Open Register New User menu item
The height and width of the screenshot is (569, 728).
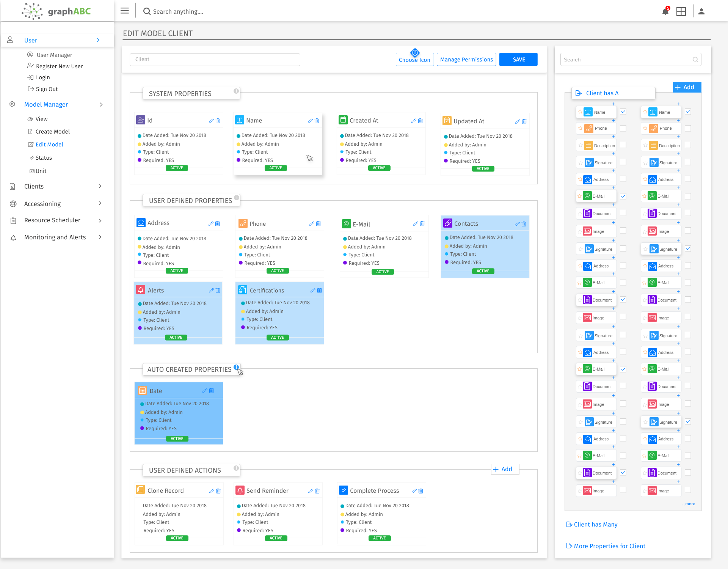click(x=55, y=66)
